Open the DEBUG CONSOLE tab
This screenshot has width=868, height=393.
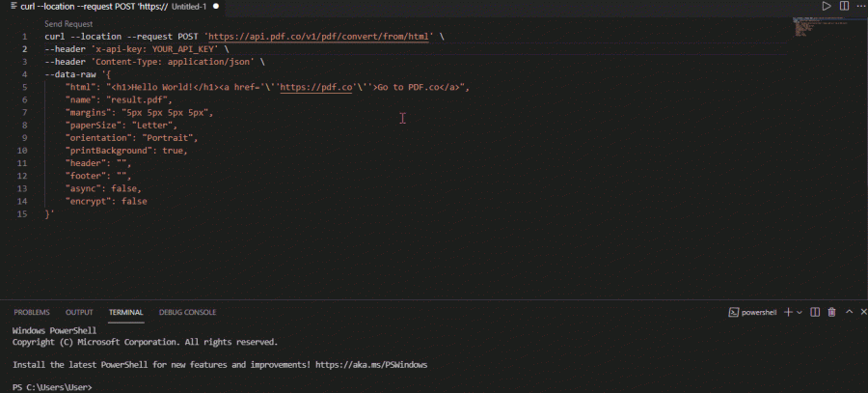click(187, 312)
